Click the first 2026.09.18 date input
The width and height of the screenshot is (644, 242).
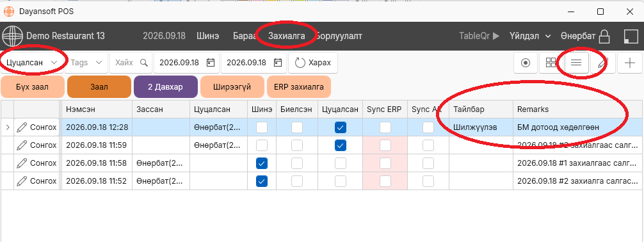186,63
